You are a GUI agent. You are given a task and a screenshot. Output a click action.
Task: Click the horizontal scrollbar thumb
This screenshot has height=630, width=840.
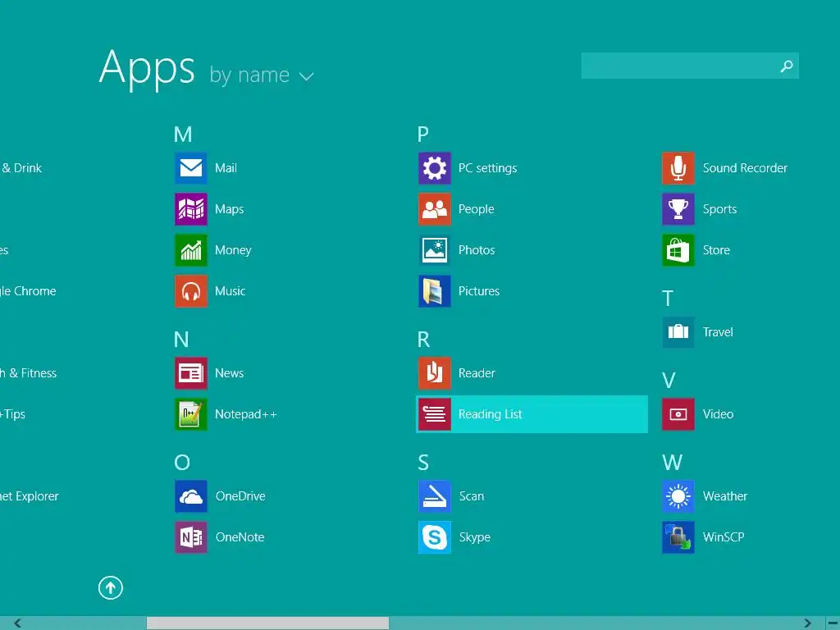point(268,623)
